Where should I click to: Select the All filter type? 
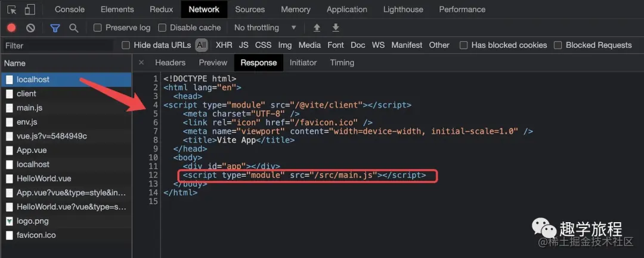(x=202, y=45)
